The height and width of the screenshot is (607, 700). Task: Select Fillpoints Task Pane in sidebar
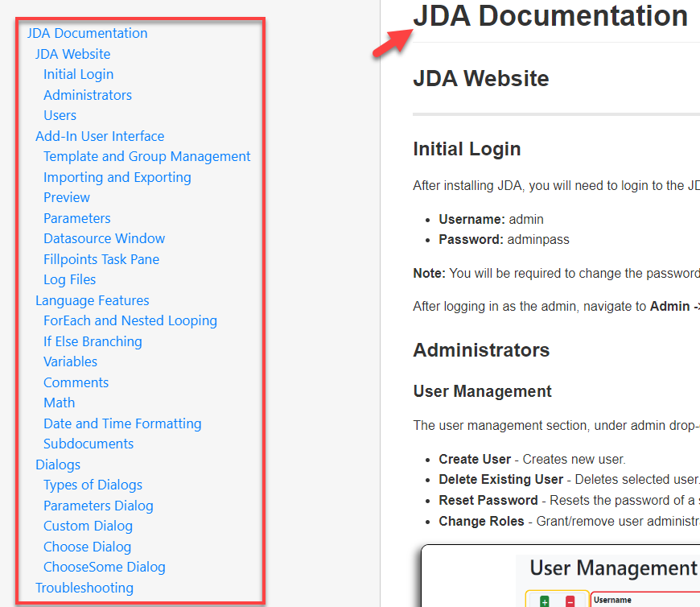101,259
